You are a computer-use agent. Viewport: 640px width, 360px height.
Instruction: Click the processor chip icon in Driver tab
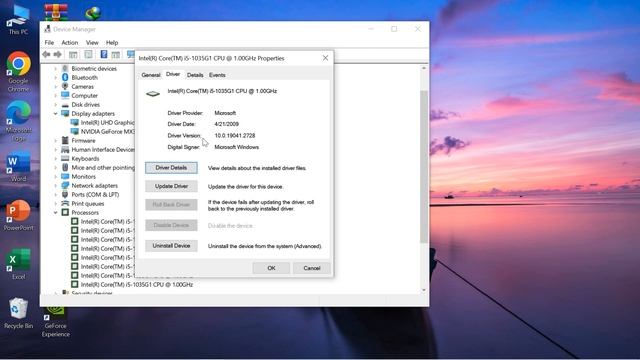click(x=153, y=93)
